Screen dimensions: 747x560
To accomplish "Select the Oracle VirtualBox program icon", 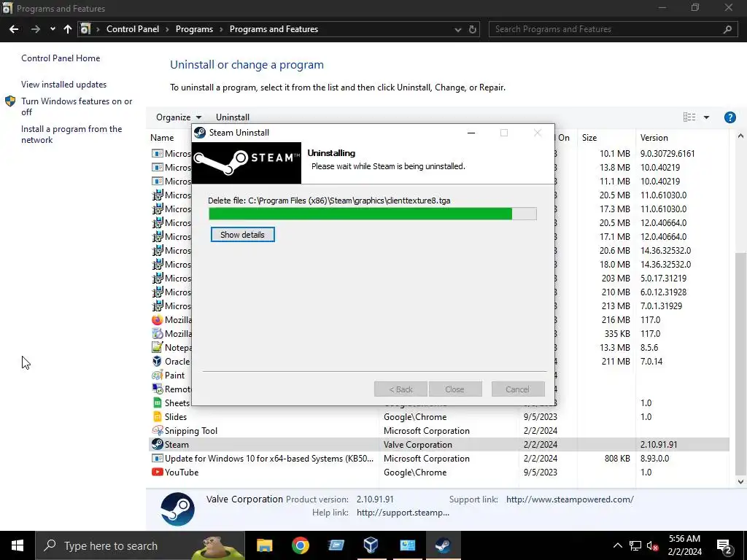I will pos(158,362).
